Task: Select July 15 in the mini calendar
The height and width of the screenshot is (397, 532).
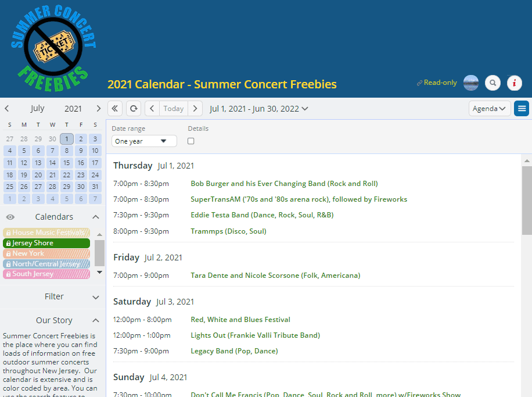Action: tap(67, 163)
